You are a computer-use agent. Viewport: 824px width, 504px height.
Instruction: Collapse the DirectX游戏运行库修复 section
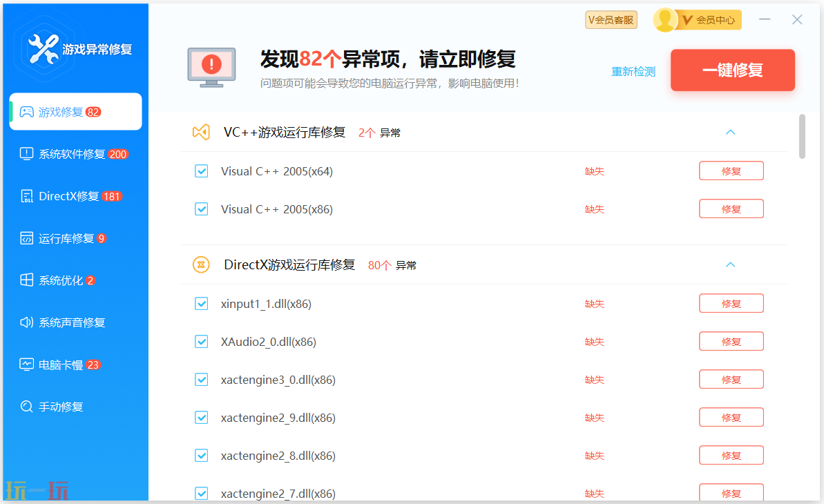730,264
